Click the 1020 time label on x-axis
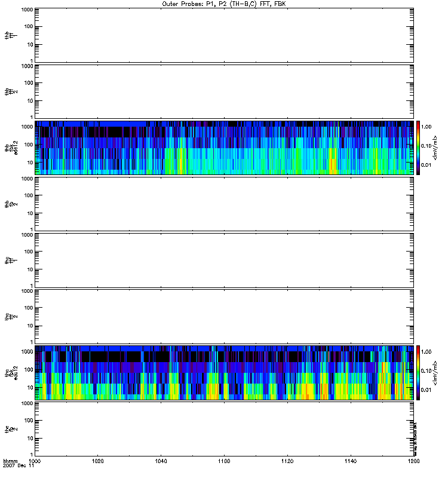The width and height of the screenshot is (448, 478). (98, 461)
